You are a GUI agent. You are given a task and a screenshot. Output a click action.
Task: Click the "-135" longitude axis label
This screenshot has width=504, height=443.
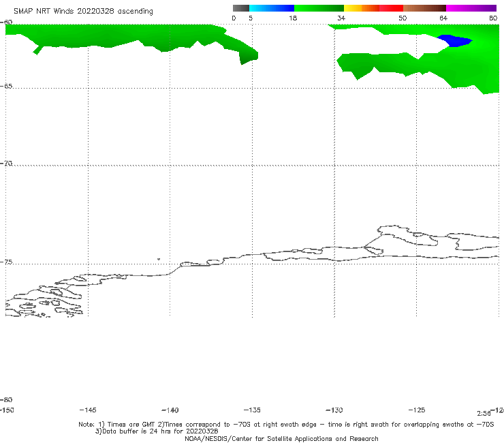252,410
